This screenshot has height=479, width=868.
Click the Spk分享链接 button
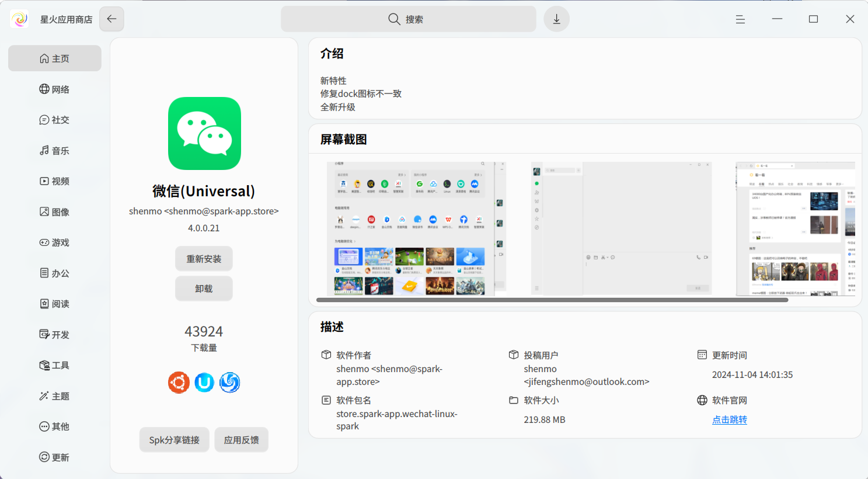pos(175,440)
